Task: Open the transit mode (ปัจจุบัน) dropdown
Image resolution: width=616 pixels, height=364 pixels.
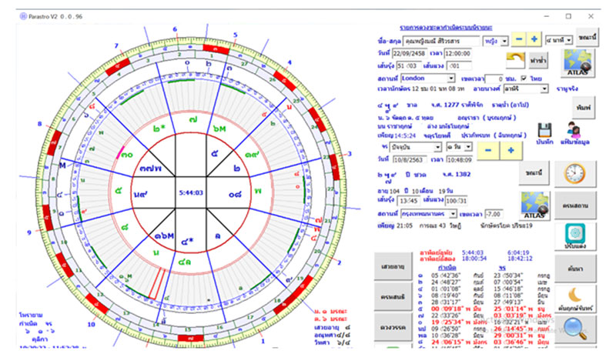Action: [x=437, y=147]
